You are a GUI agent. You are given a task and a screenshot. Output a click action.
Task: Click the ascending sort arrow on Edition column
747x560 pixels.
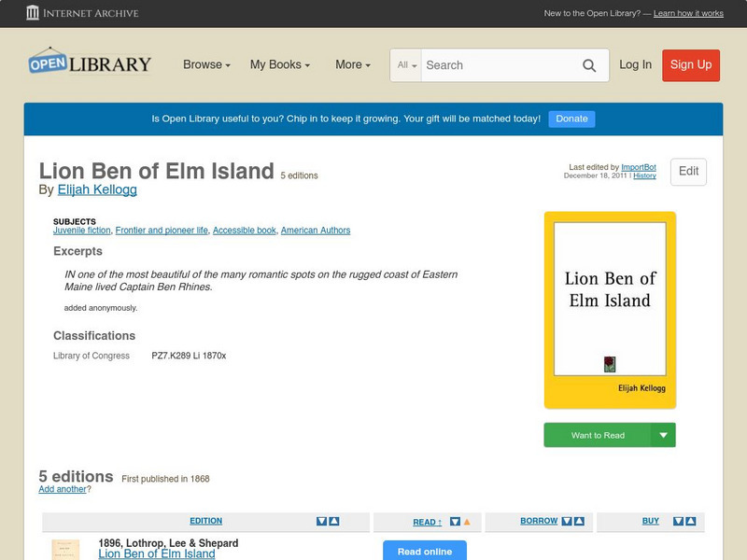tap(335, 522)
